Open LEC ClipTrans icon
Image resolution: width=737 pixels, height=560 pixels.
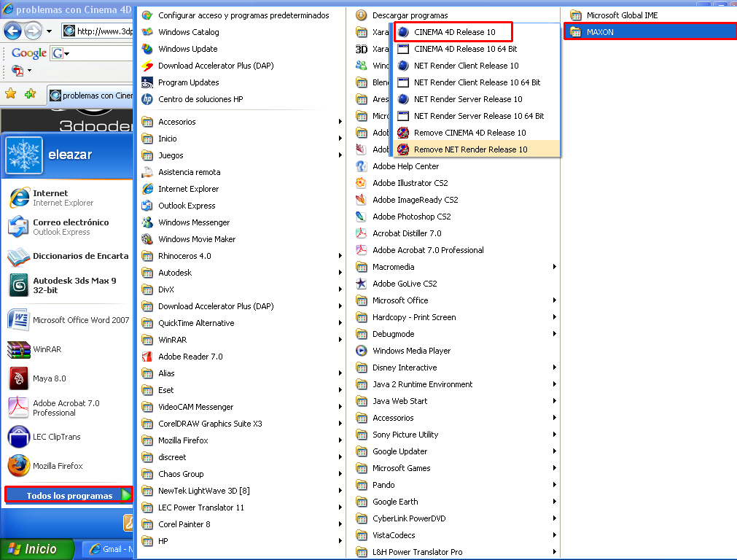click(19, 437)
